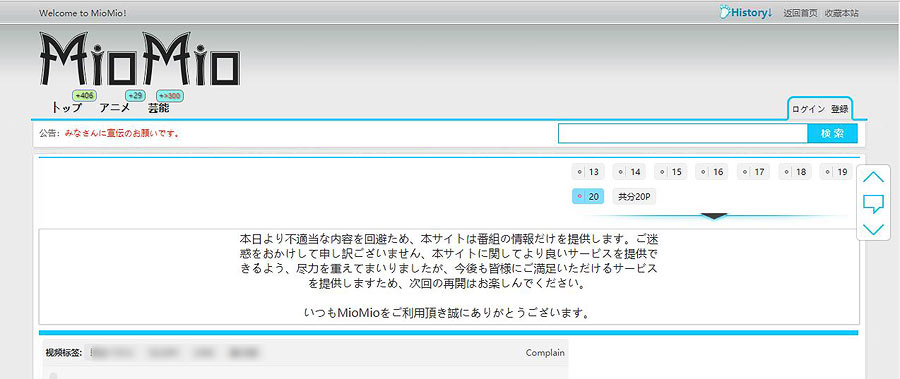The width and height of the screenshot is (900, 379).
Task: Click the +>300 badge above 芸能
Action: [x=169, y=95]
